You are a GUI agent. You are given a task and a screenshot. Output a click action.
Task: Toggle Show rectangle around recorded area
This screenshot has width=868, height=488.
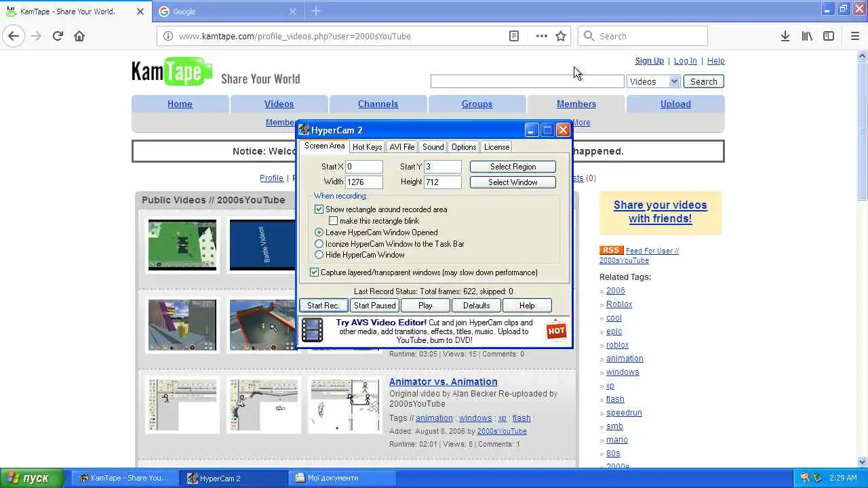click(x=319, y=209)
